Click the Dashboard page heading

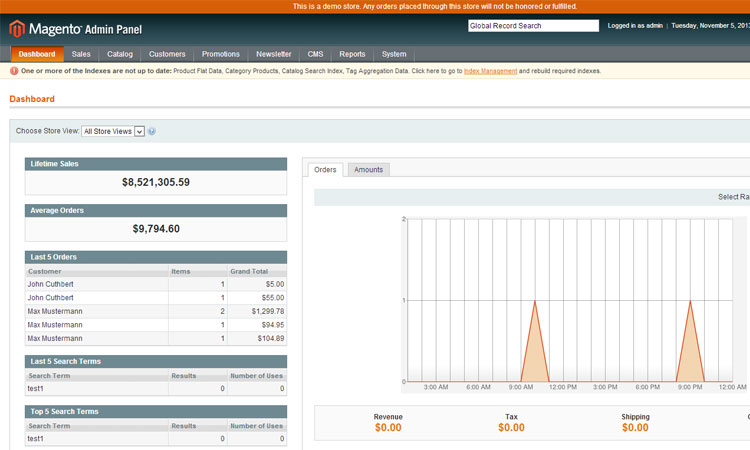(x=32, y=99)
